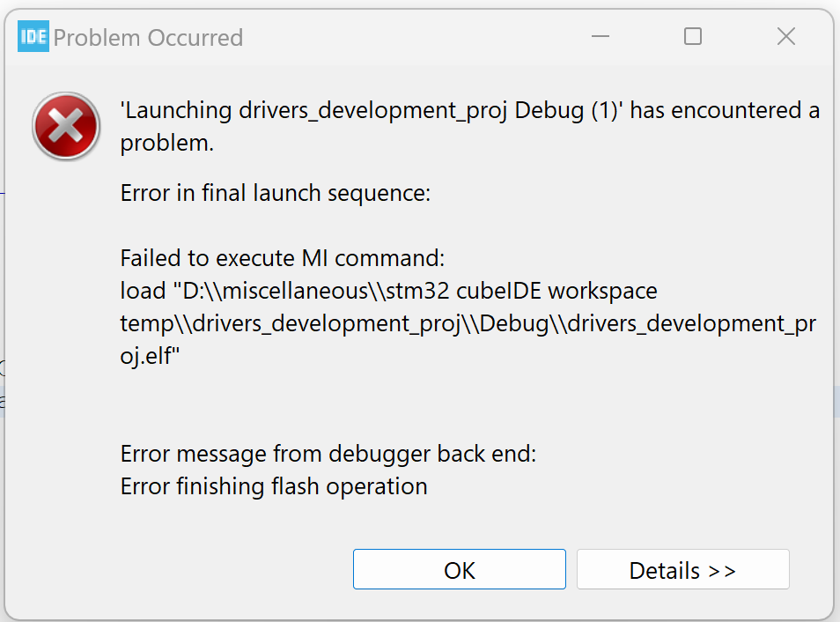Click 'Failed to execute MI command:' line
Image resolution: width=840 pixels, height=622 pixels.
(x=284, y=258)
